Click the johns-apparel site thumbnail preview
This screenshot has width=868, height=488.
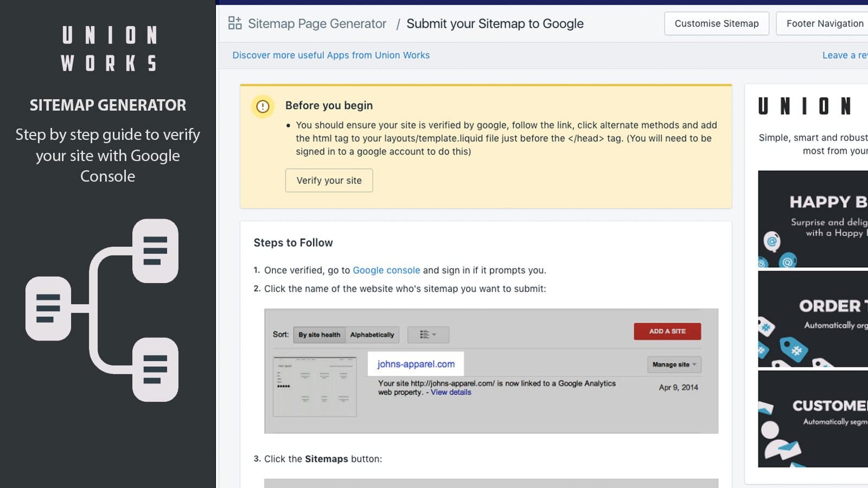click(x=315, y=386)
